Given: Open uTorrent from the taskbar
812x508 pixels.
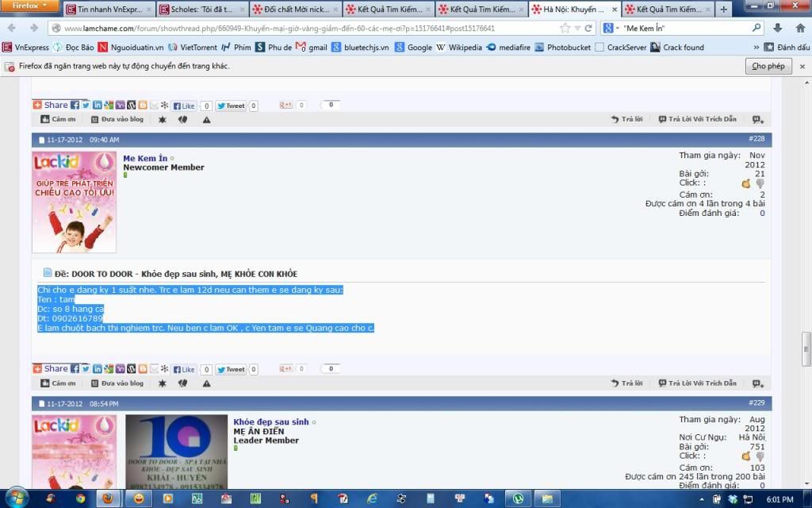Looking at the screenshot, I should pyautogui.click(x=518, y=498).
